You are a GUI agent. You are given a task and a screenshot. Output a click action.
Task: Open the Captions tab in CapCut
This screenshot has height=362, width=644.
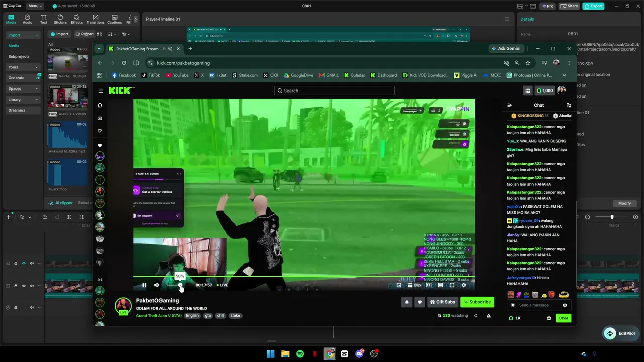[x=114, y=19]
